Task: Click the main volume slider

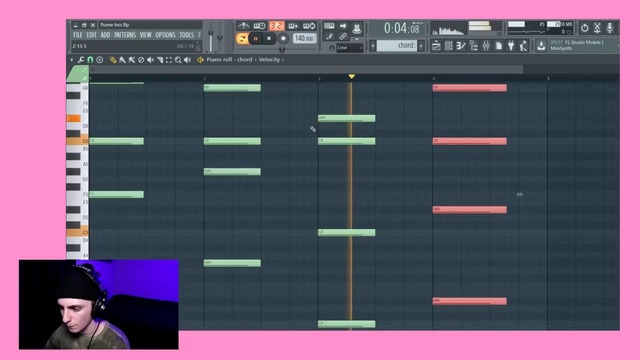Action: click(x=211, y=40)
